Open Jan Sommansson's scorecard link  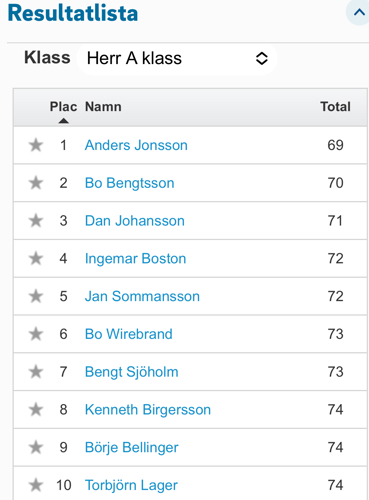pyautogui.click(x=142, y=296)
